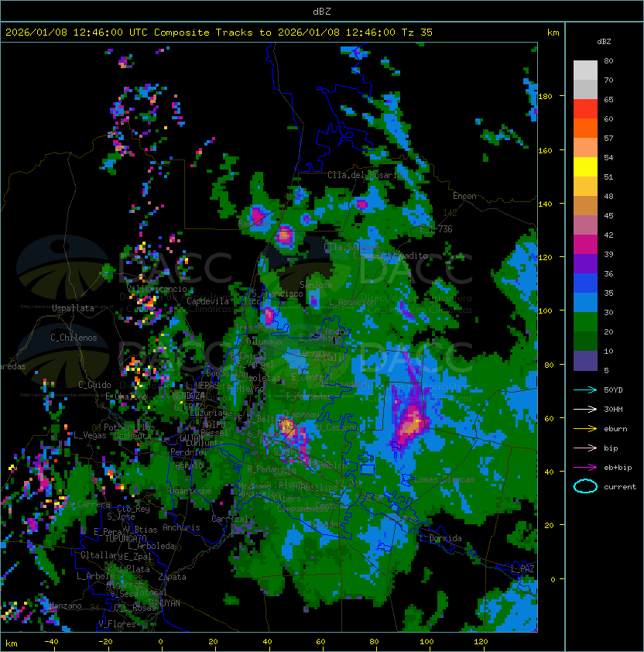Pick the orange swatch between 60 and 57
The height and width of the screenshot is (652, 644).
585,128
